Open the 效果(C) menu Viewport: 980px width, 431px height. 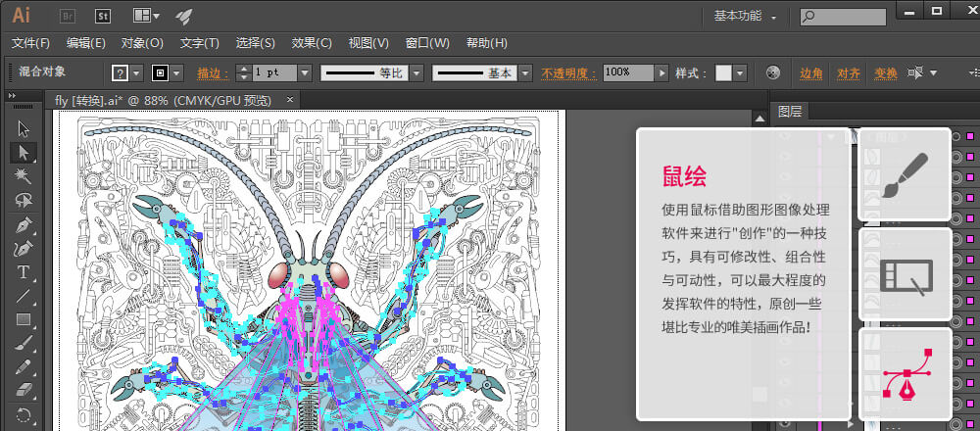tap(312, 43)
